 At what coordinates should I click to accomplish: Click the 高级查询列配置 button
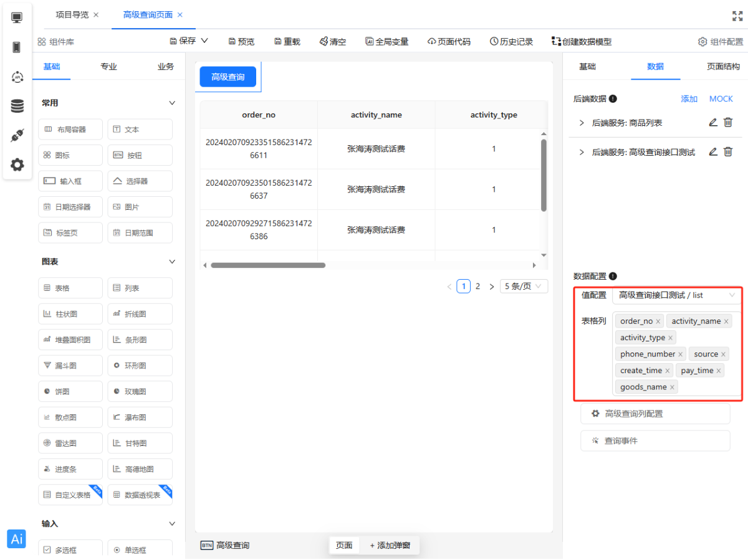[654, 414]
